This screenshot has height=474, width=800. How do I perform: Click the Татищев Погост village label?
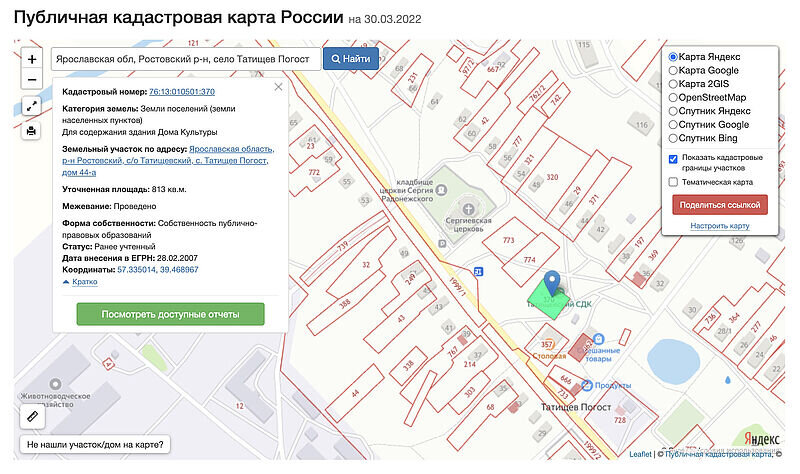coord(576,407)
